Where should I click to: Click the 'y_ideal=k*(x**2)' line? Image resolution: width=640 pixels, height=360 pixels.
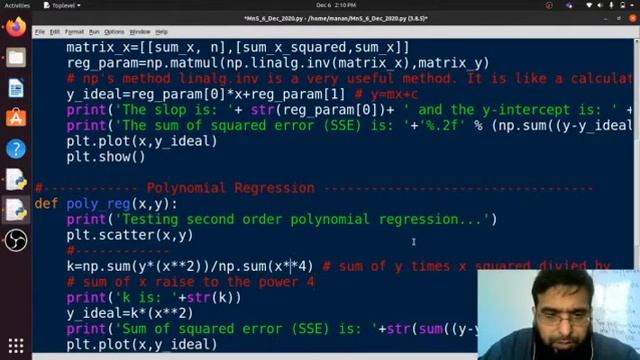tap(130, 313)
